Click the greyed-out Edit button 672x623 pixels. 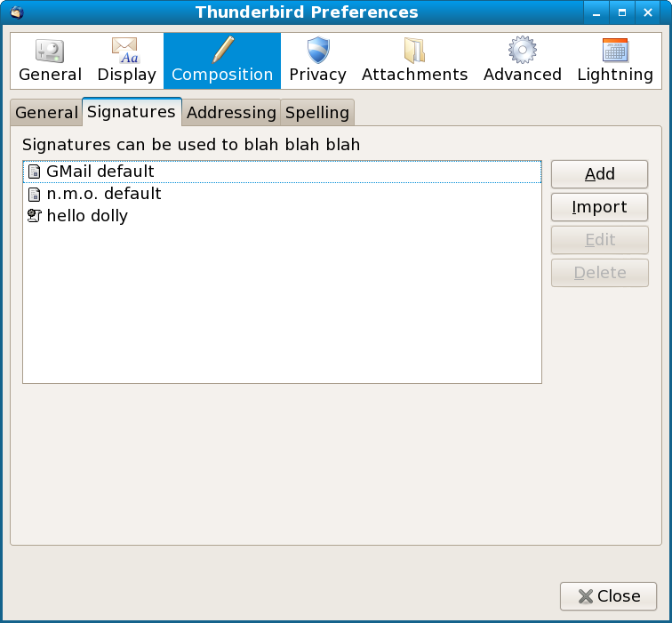coord(600,240)
